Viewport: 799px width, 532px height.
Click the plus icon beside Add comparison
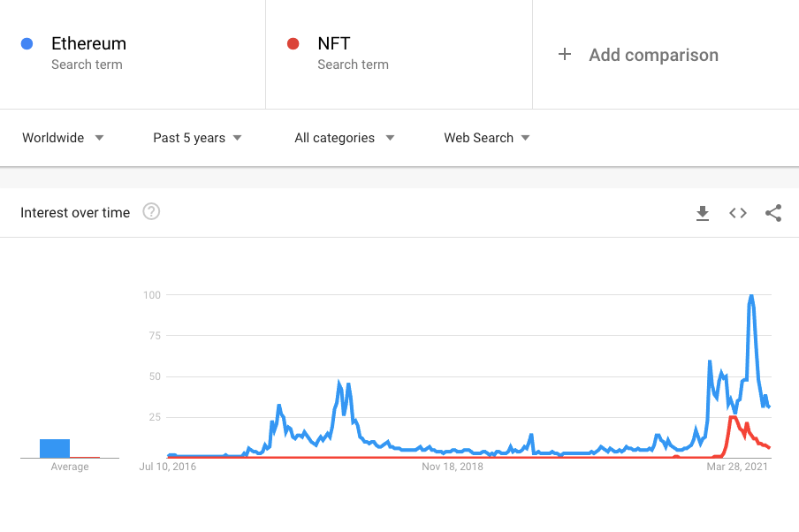[565, 54]
